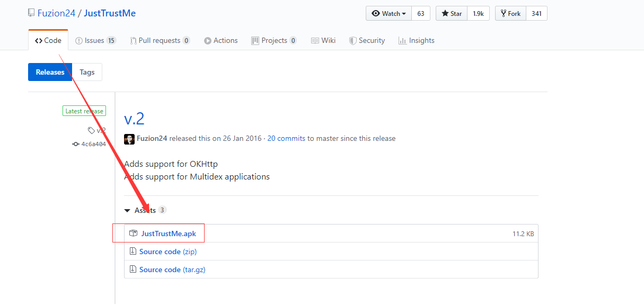Screen dimensions: 644x305
Task: Click the star icon
Action: click(x=445, y=14)
